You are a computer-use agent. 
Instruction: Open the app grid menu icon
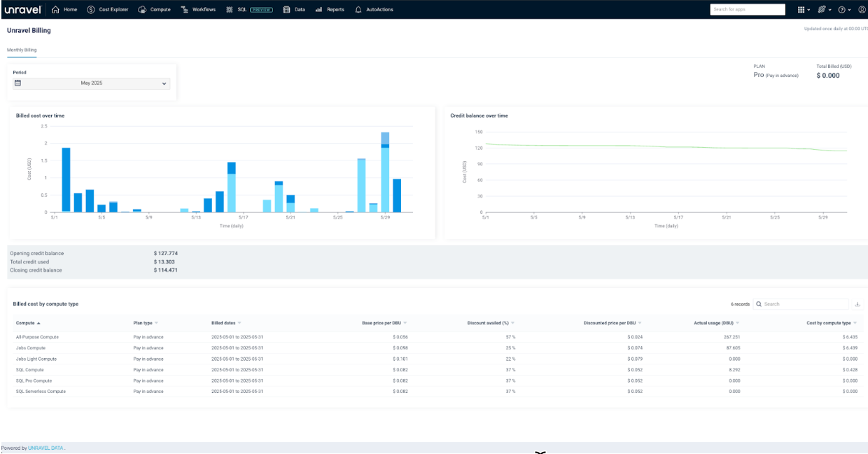[801, 10]
